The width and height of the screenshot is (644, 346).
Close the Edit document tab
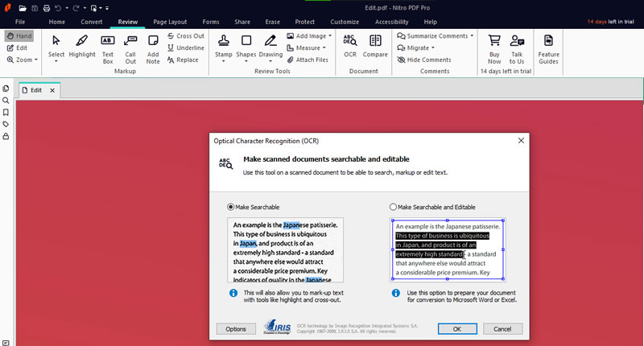tap(52, 90)
